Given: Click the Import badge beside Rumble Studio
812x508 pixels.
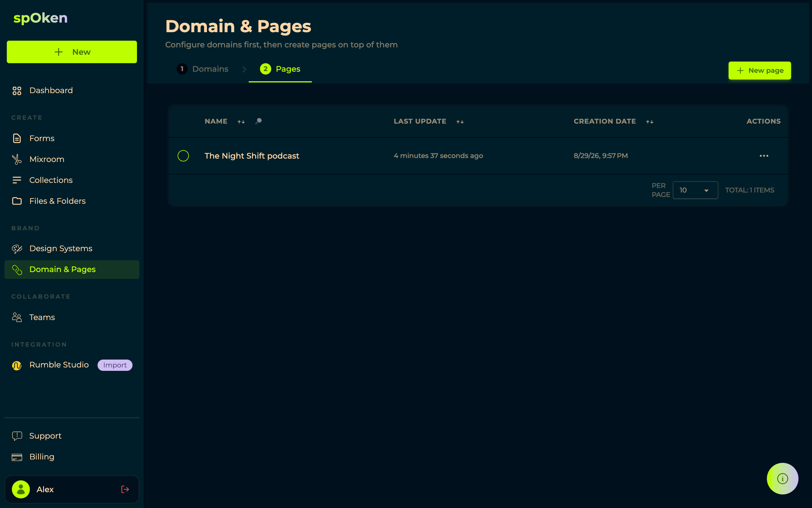Looking at the screenshot, I should tap(115, 365).
